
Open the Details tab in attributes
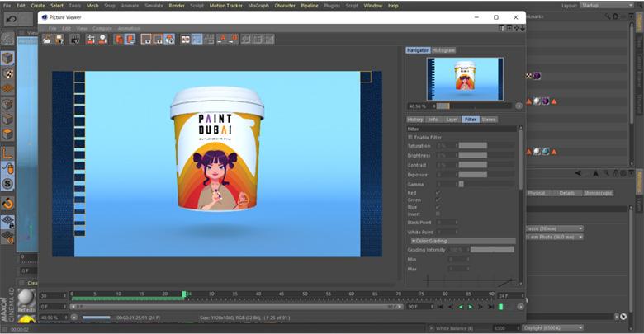coord(566,193)
